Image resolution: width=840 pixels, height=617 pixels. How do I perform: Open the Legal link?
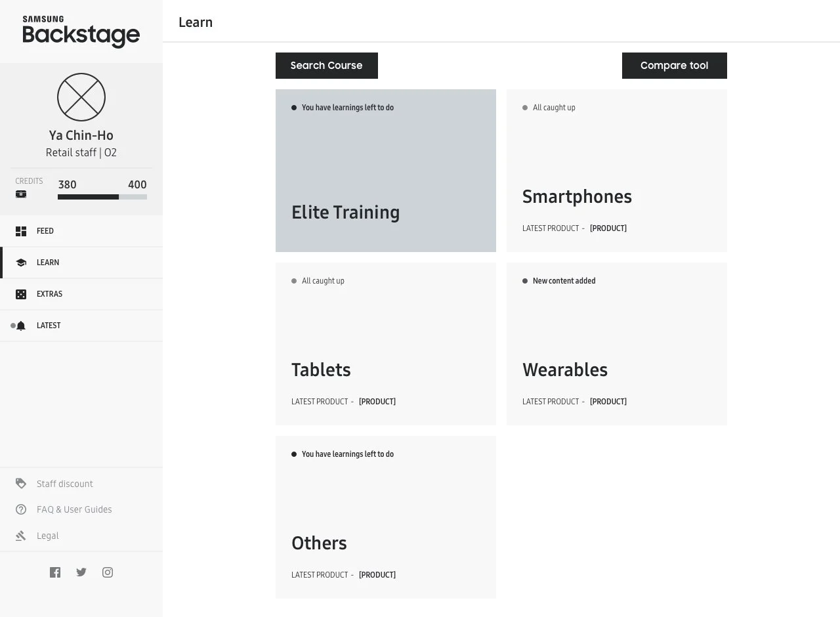[47, 536]
